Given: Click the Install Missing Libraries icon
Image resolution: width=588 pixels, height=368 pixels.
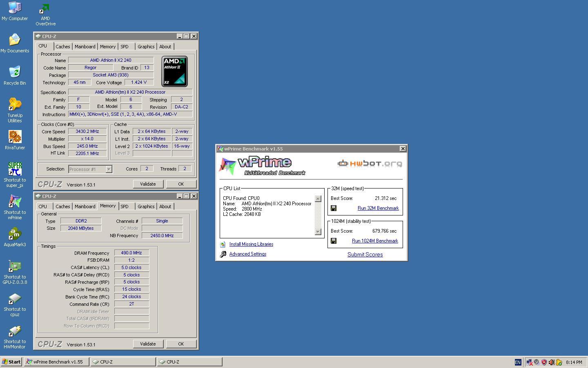Looking at the screenshot, I should point(223,245).
